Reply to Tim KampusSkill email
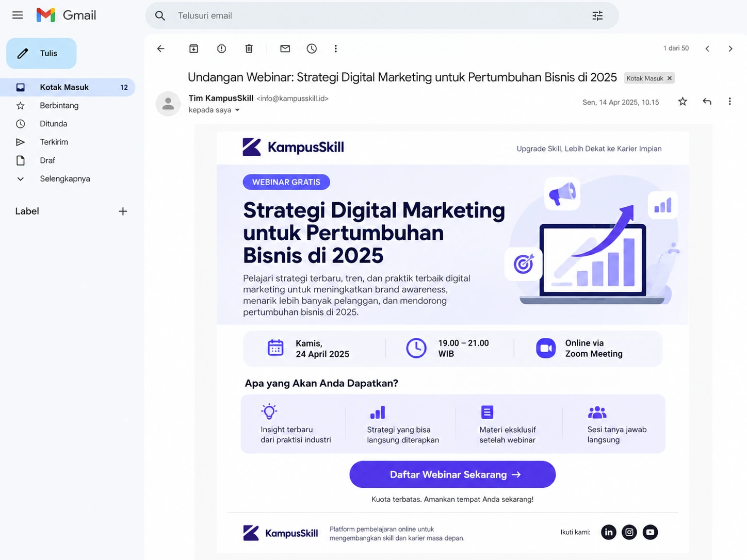The height and width of the screenshot is (560, 747). [707, 102]
